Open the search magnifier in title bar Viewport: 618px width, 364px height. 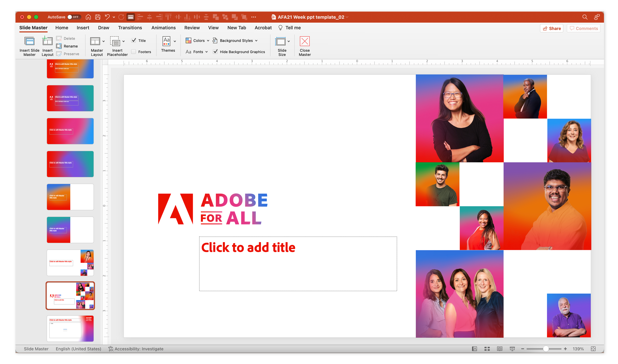(585, 17)
